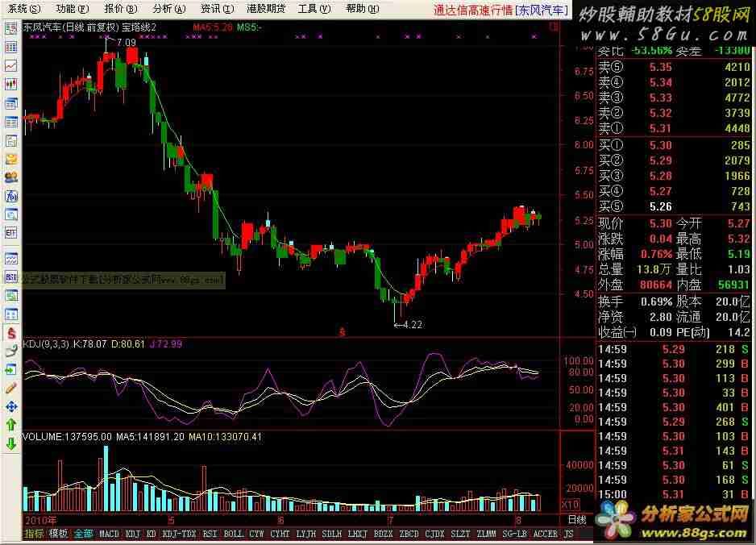Switch indicator to SDLH
Viewport: 756px width, 545px height.
pos(332,534)
